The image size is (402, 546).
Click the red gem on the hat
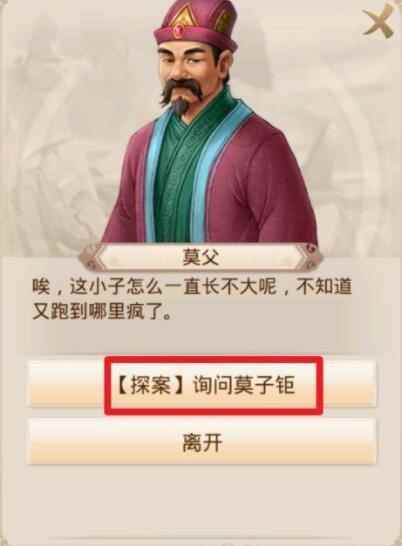tap(180, 30)
